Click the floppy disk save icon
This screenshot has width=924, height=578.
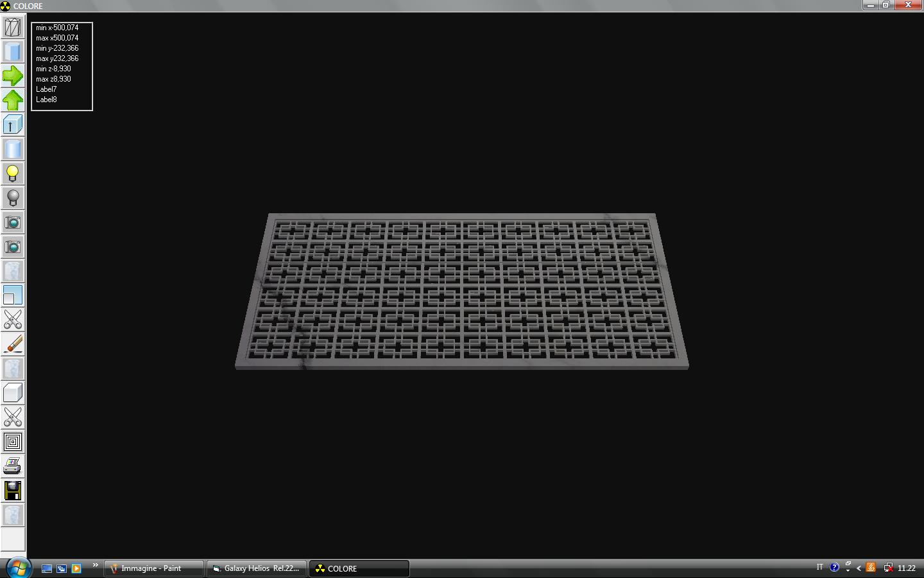pos(13,491)
